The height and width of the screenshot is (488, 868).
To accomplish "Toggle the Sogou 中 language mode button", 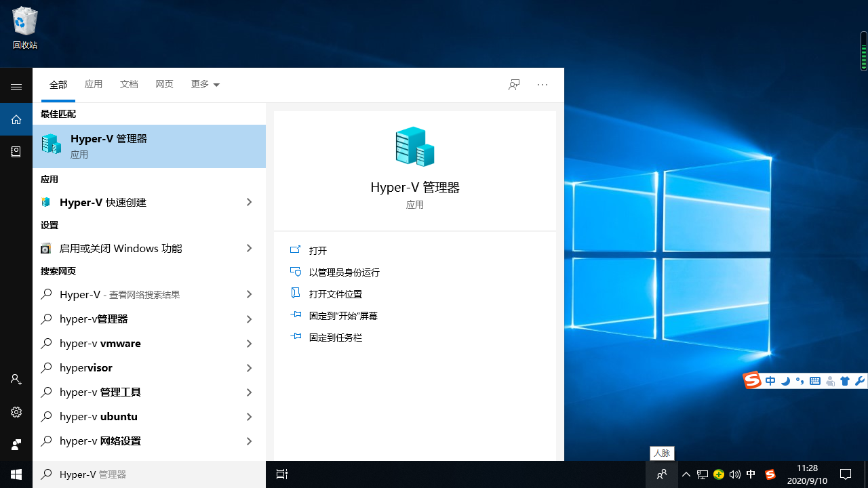I will 770,381.
